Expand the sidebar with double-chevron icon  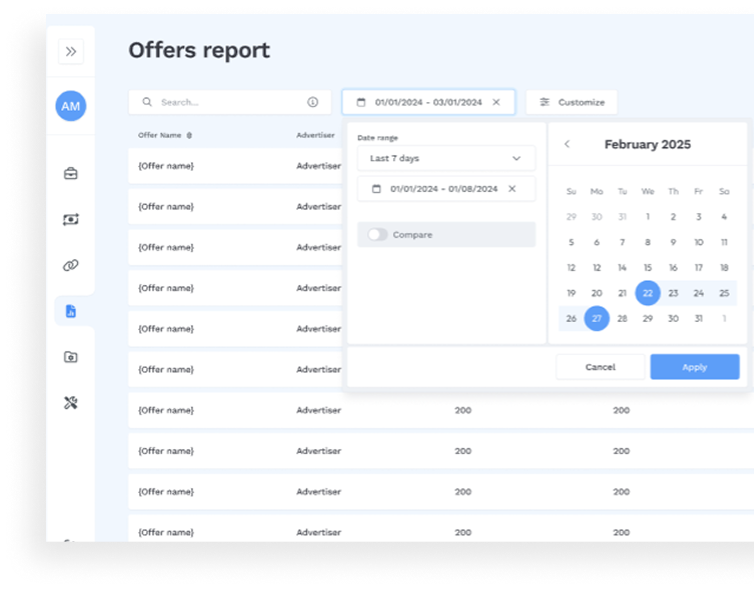click(x=71, y=52)
